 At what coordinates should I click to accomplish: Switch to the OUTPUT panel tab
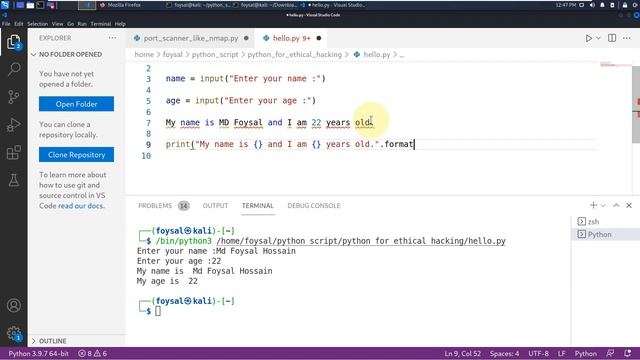point(216,206)
